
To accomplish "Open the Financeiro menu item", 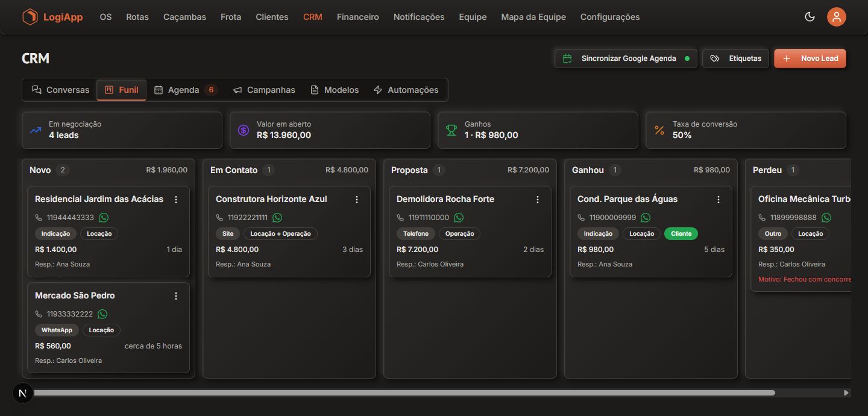I will (358, 17).
